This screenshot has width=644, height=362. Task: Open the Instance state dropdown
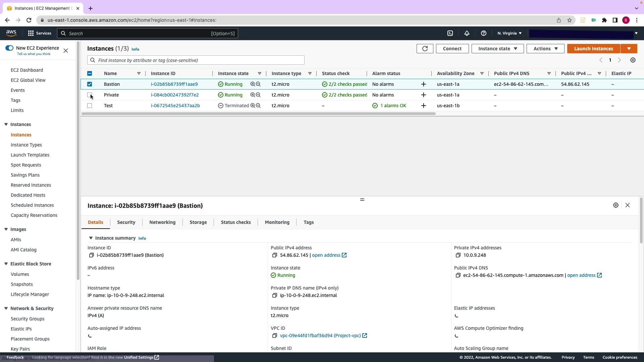point(497,49)
